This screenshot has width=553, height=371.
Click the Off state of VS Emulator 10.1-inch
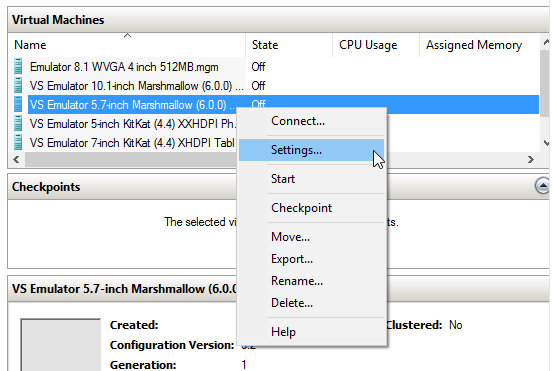[x=258, y=86]
